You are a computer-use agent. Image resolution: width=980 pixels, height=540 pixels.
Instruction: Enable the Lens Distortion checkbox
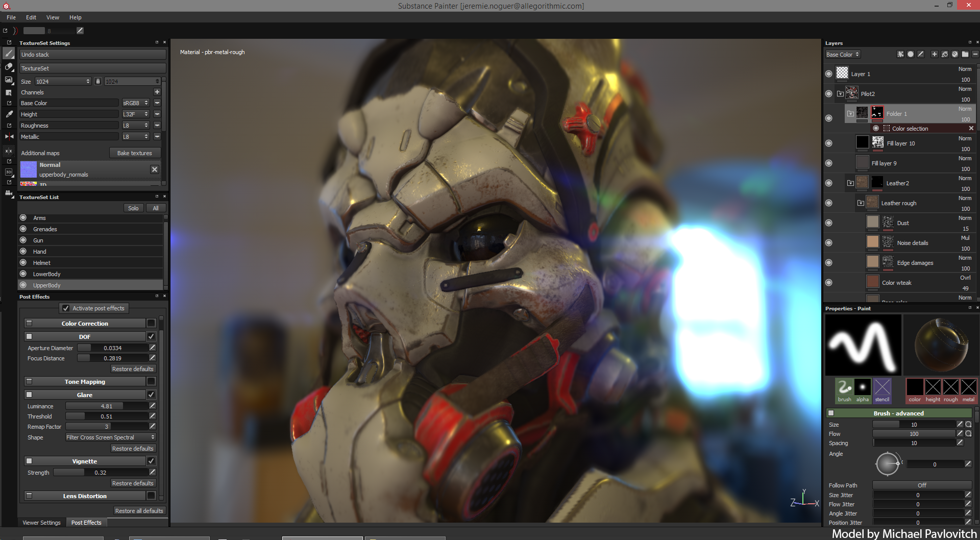coord(151,496)
